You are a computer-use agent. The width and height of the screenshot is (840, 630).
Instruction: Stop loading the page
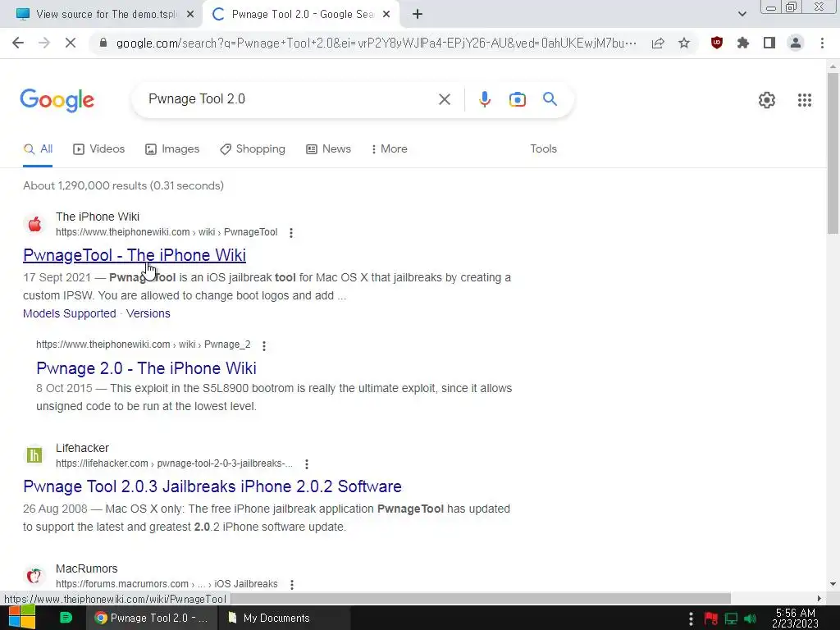click(71, 43)
